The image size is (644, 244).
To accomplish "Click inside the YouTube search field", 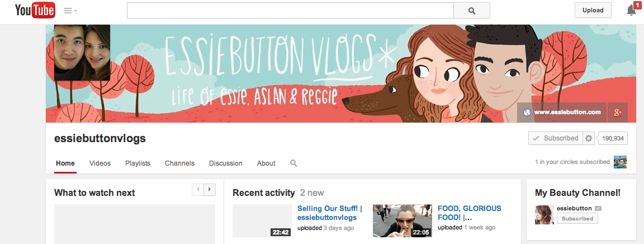I will (290, 10).
